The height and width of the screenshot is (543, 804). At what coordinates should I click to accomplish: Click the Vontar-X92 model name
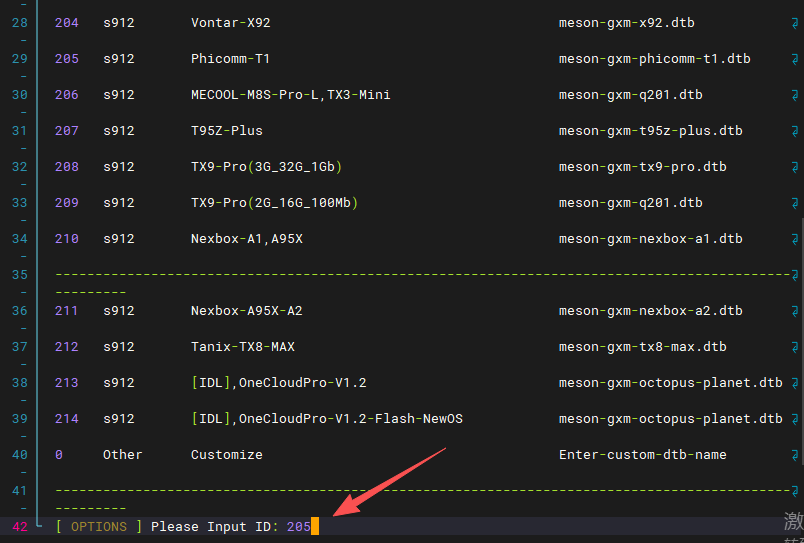point(230,22)
